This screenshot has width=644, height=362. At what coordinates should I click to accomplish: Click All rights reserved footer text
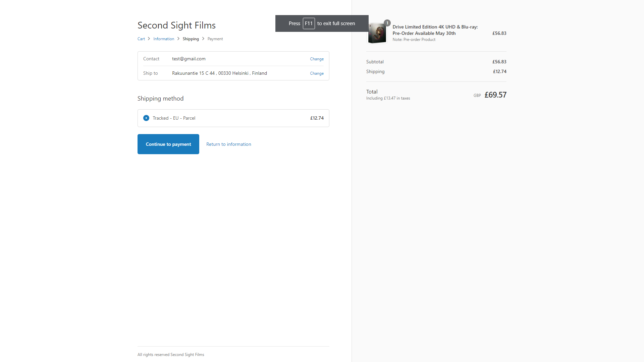pyautogui.click(x=171, y=355)
